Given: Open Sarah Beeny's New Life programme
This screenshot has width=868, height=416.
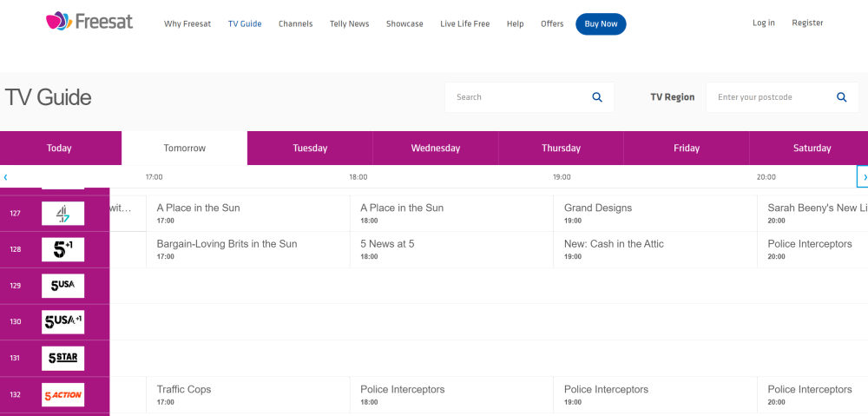Looking at the screenshot, I should coord(812,214).
